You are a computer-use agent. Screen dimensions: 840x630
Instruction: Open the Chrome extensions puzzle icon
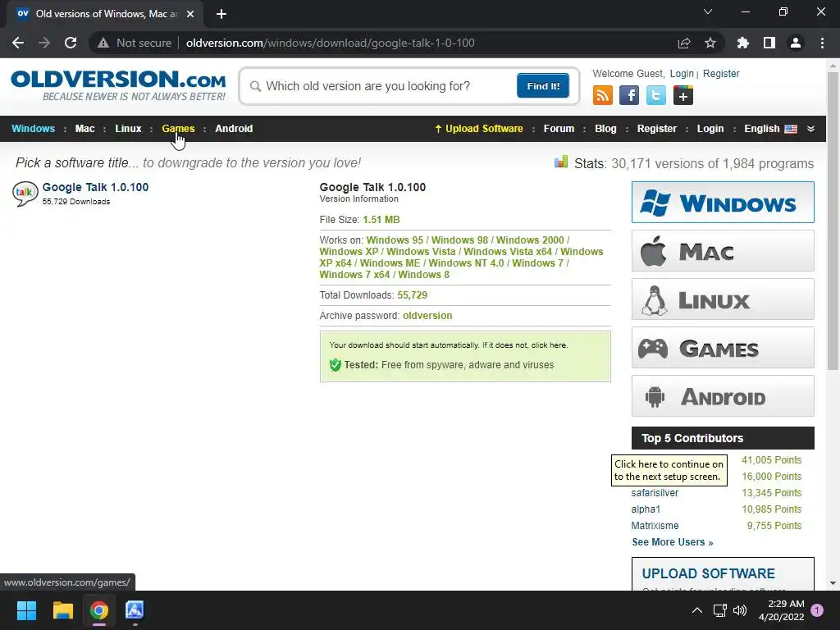click(743, 43)
